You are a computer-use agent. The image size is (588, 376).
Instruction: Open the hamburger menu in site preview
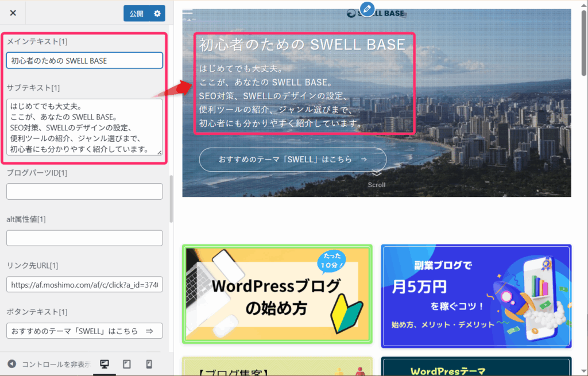click(188, 14)
